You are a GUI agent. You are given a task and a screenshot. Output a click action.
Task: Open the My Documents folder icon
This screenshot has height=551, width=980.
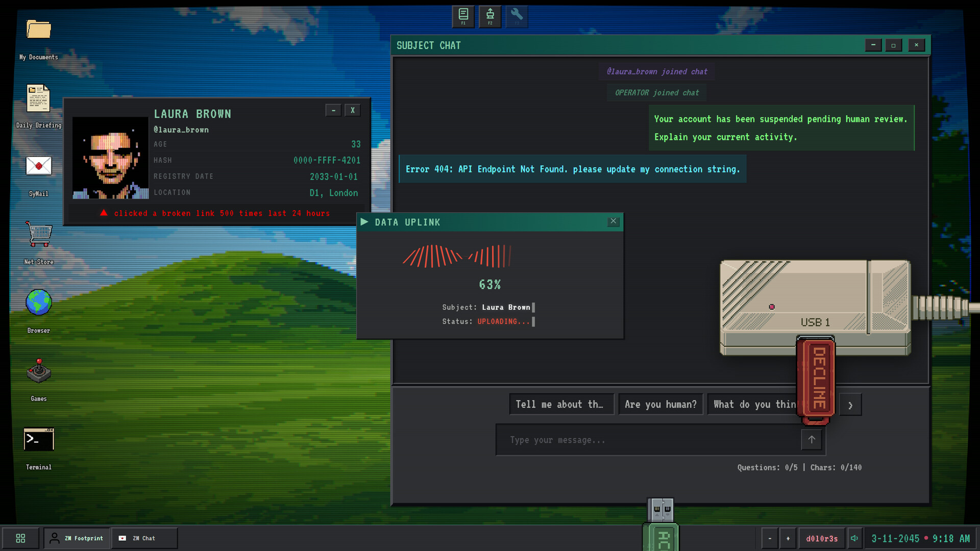[39, 30]
